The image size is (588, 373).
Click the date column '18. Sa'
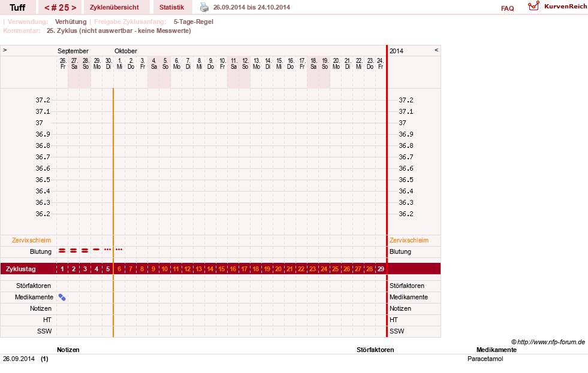click(313, 63)
